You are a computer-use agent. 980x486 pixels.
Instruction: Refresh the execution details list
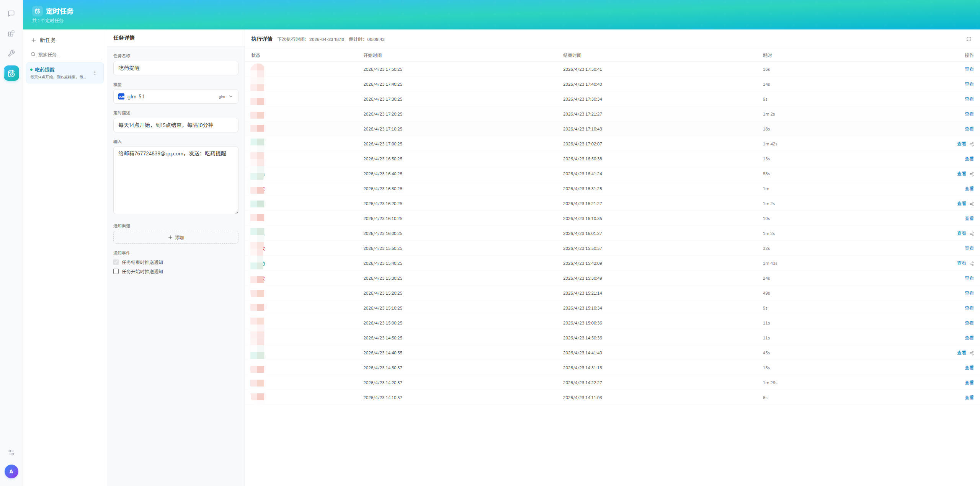(969, 39)
